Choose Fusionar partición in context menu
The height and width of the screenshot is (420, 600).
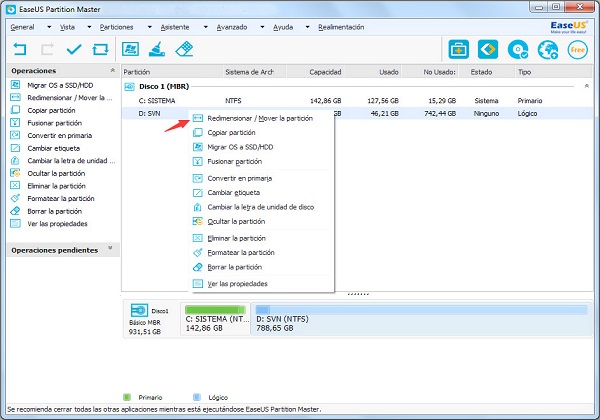coord(262,162)
